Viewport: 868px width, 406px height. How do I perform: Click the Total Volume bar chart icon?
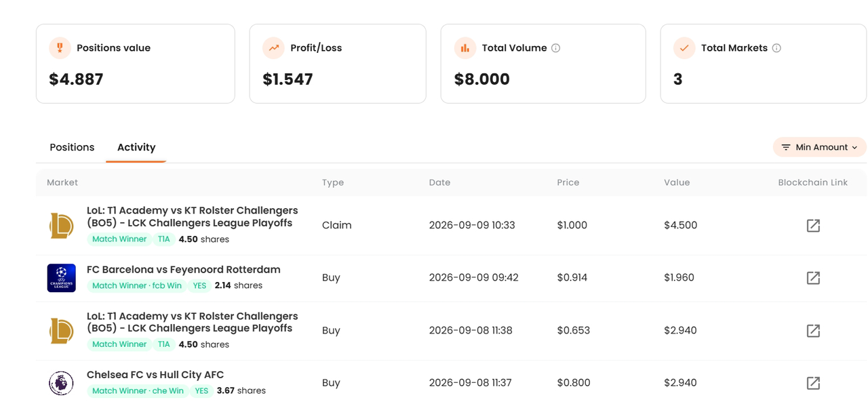465,48
